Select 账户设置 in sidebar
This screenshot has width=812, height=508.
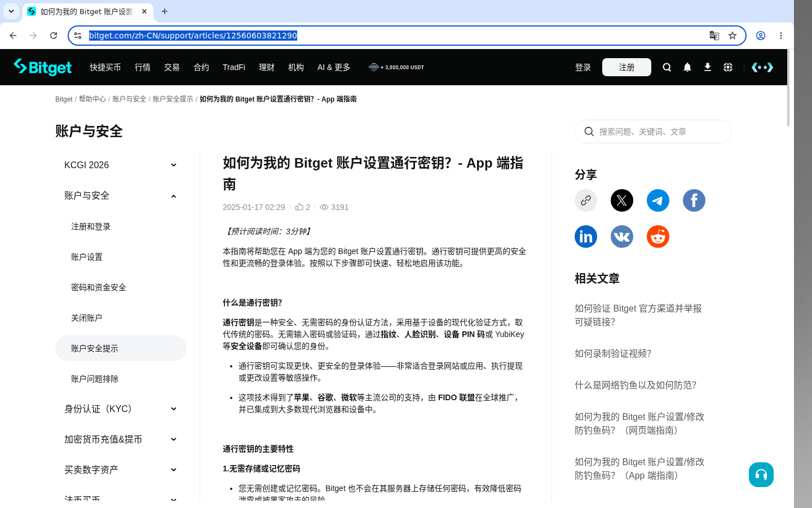[x=121, y=257]
